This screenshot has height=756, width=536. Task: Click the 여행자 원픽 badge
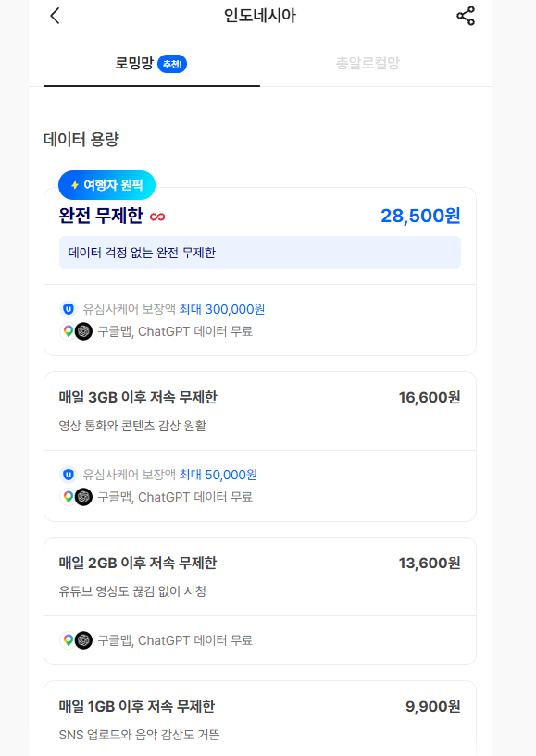(106, 185)
